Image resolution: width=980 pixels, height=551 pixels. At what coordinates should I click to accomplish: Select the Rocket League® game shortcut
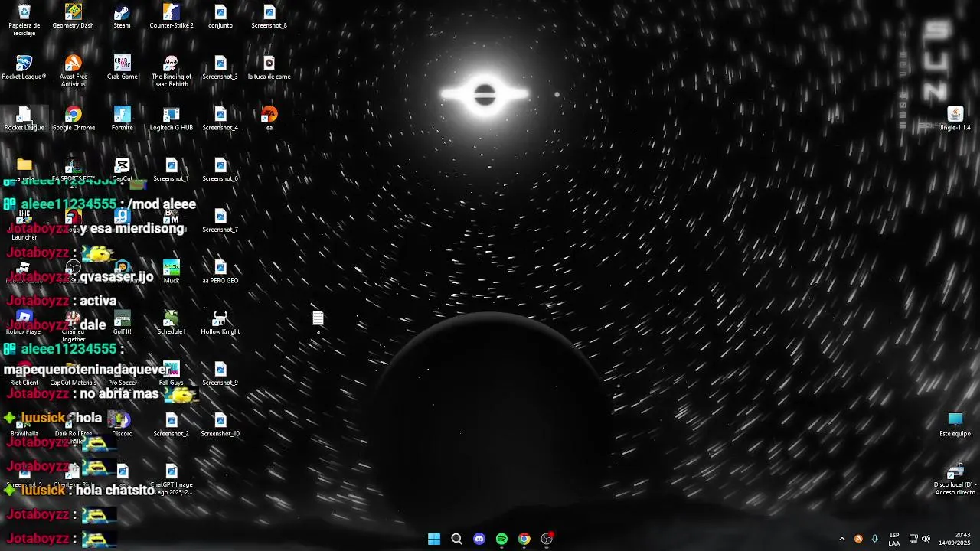pyautogui.click(x=24, y=67)
